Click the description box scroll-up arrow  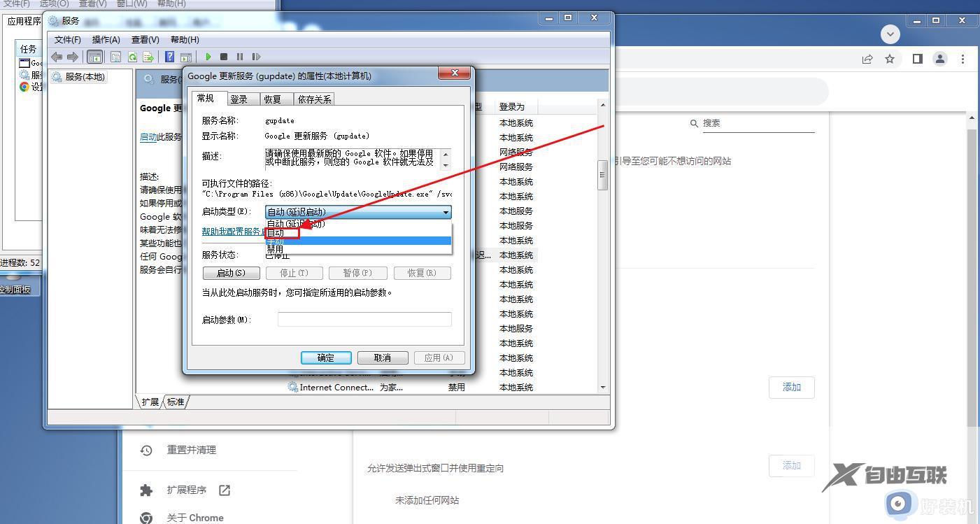447,153
